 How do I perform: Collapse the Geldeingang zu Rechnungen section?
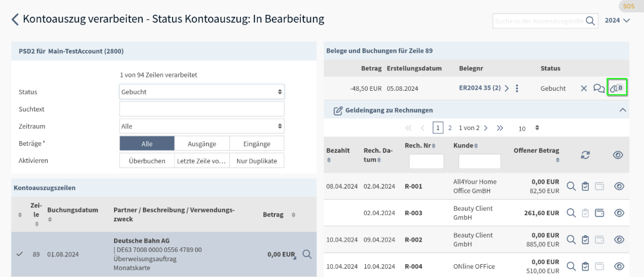pos(622,110)
